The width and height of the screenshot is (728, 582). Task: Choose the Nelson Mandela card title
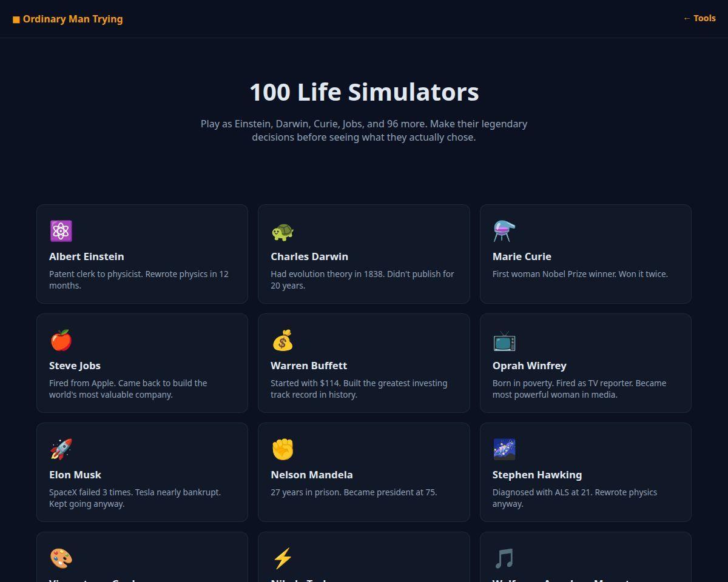pyautogui.click(x=312, y=475)
